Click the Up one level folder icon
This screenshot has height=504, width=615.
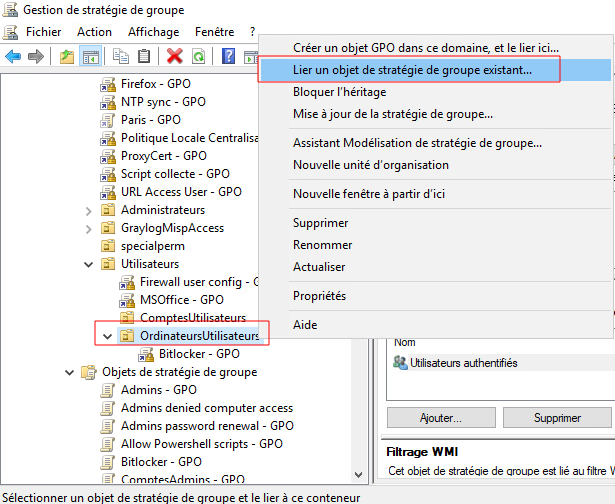(x=66, y=56)
